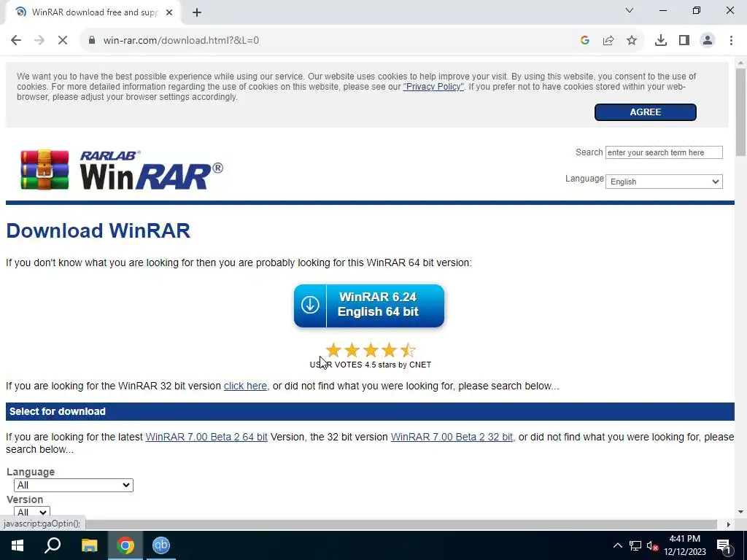This screenshot has height=560, width=747.
Task: Click the Chrome taskbar icon
Action: click(125, 545)
